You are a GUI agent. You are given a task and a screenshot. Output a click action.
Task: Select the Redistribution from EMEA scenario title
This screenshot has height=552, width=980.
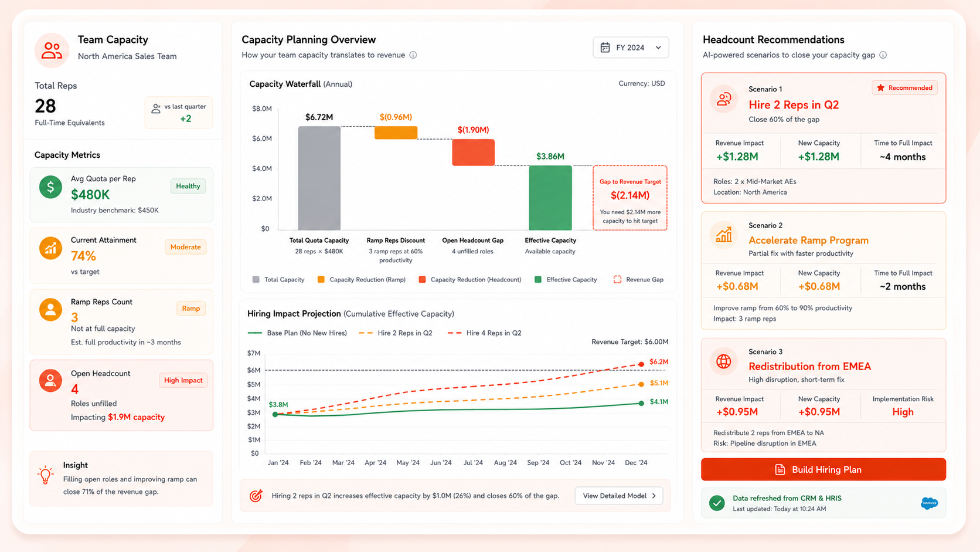click(809, 366)
